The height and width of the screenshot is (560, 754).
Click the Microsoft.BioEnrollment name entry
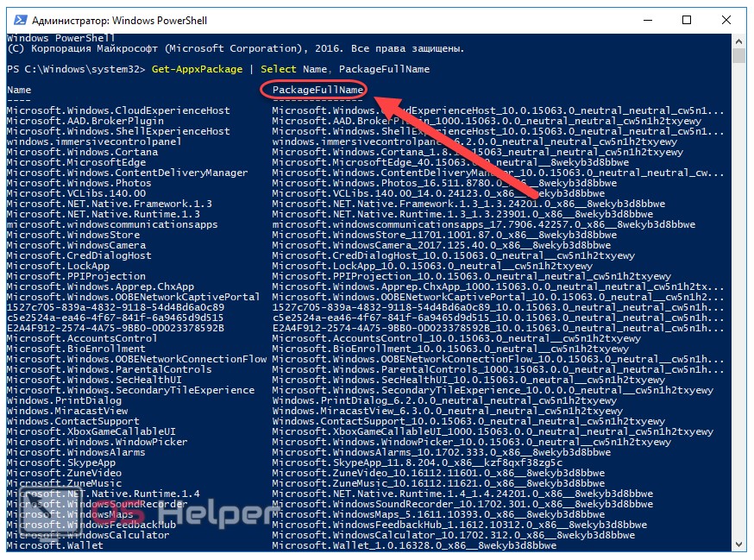pyautogui.click(x=76, y=349)
